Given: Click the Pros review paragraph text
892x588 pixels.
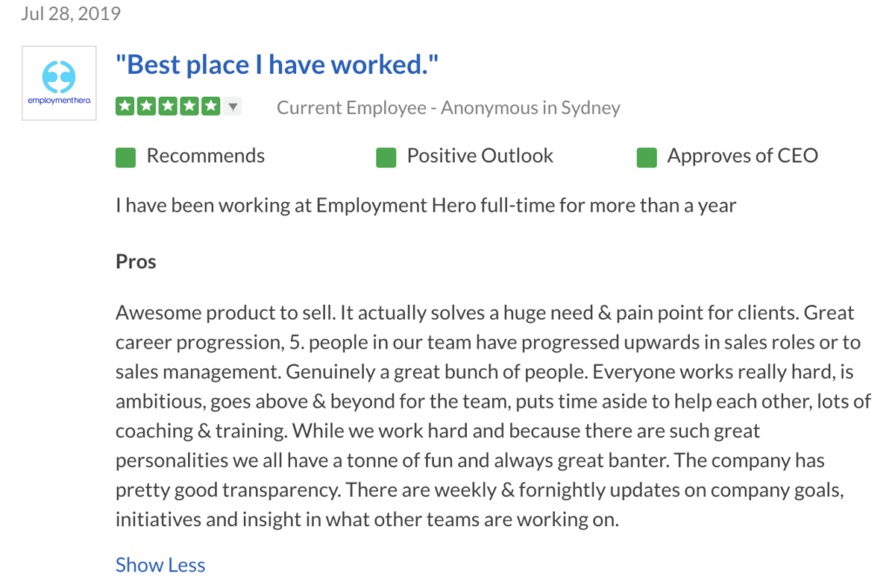Looking at the screenshot, I should click(x=493, y=416).
